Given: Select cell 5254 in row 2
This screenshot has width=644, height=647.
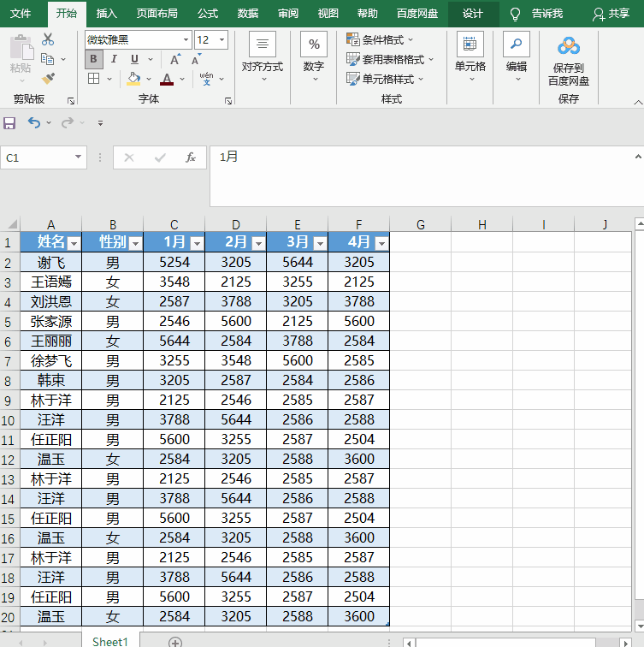Looking at the screenshot, I should pyautogui.click(x=174, y=262).
